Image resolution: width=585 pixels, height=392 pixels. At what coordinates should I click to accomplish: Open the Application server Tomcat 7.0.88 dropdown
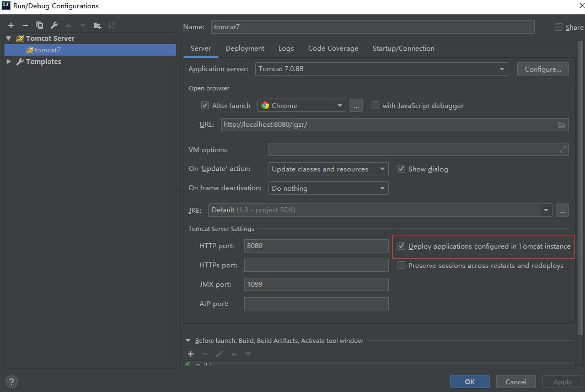pos(381,69)
